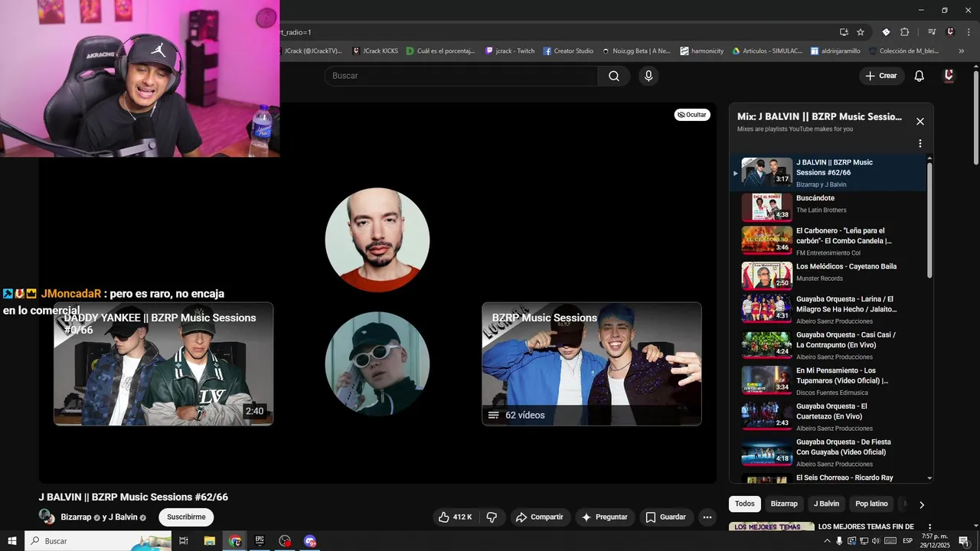Open the Creator Studio bookmark
980x551 pixels.
(568, 51)
